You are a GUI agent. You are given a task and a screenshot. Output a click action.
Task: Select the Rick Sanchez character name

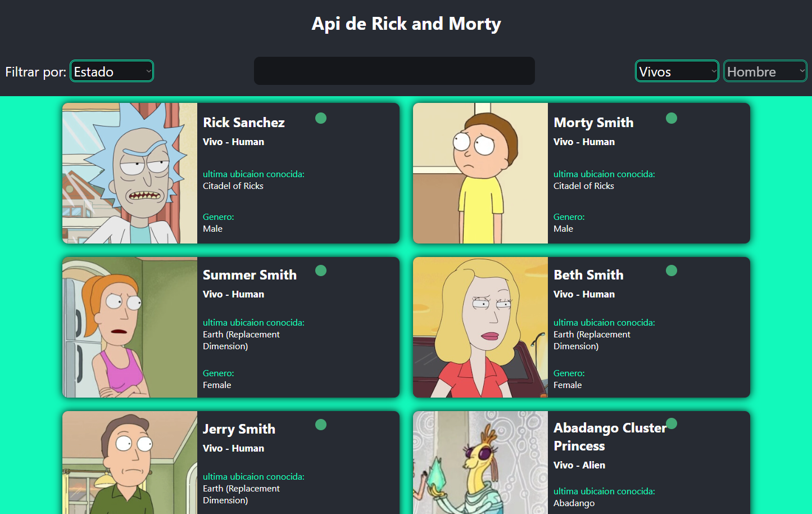(x=244, y=122)
